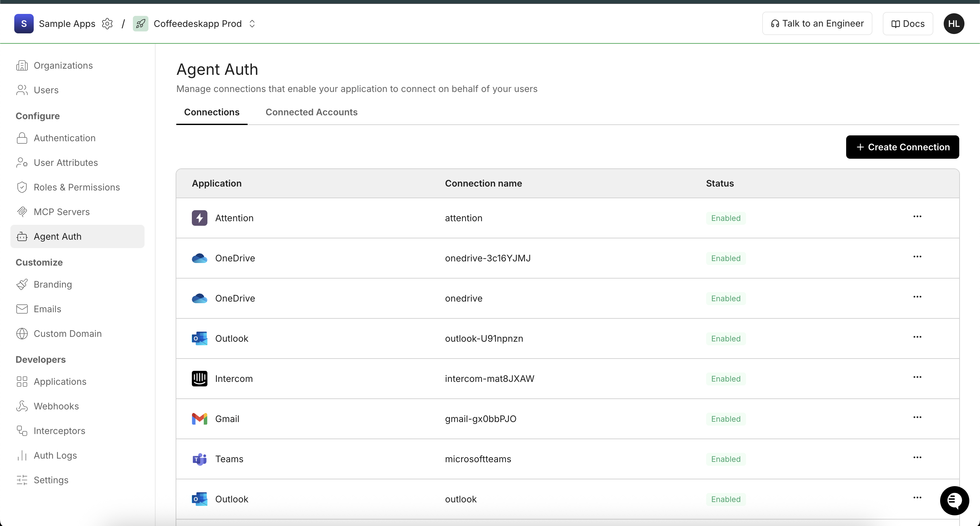Open the Organizations section in the sidebar
Viewport: 980px width, 526px height.
(x=63, y=65)
